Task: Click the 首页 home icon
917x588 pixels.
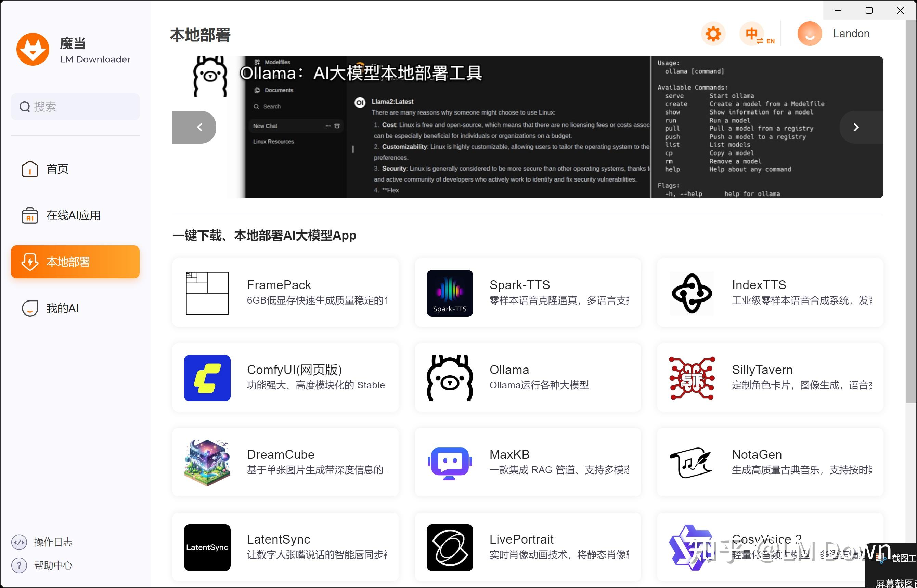Action: 30,169
